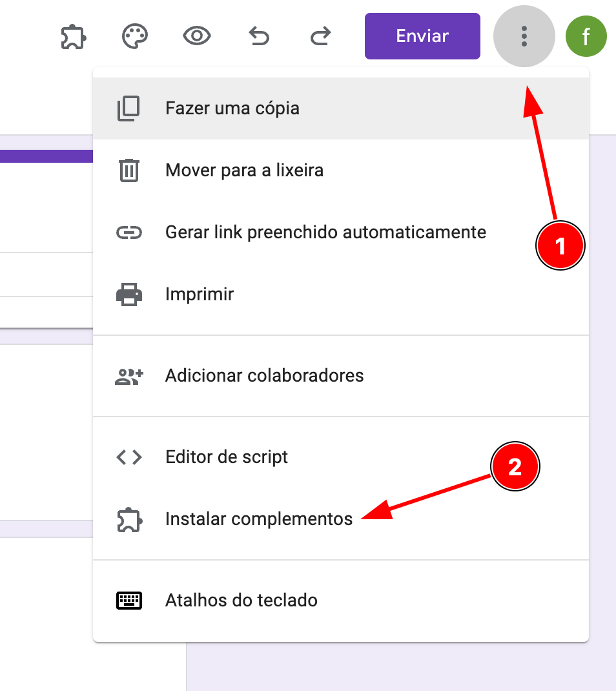Open the green account avatar
Image resolution: width=616 pixels, height=691 pixels.
pos(586,36)
